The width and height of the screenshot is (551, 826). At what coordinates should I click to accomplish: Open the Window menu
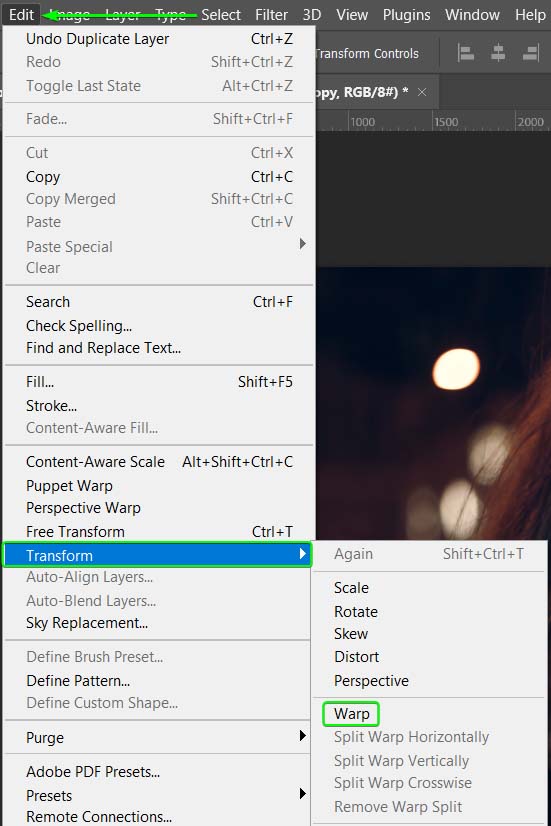[472, 15]
